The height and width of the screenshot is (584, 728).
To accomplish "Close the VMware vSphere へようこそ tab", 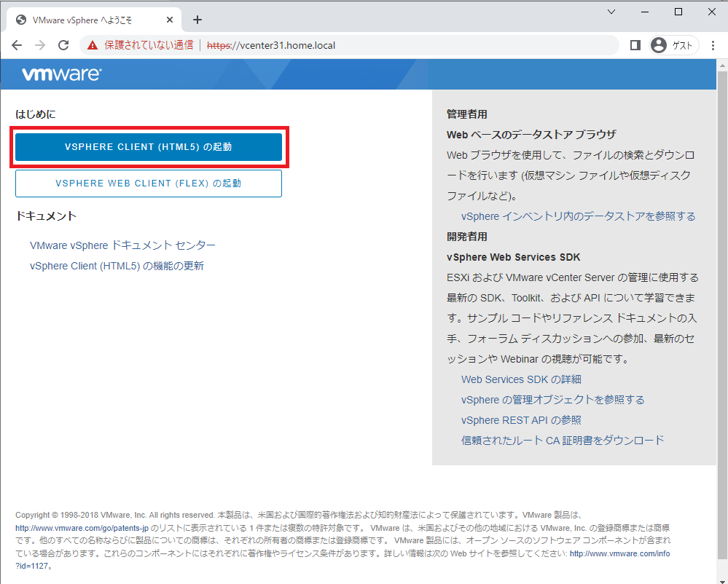I will point(170,20).
